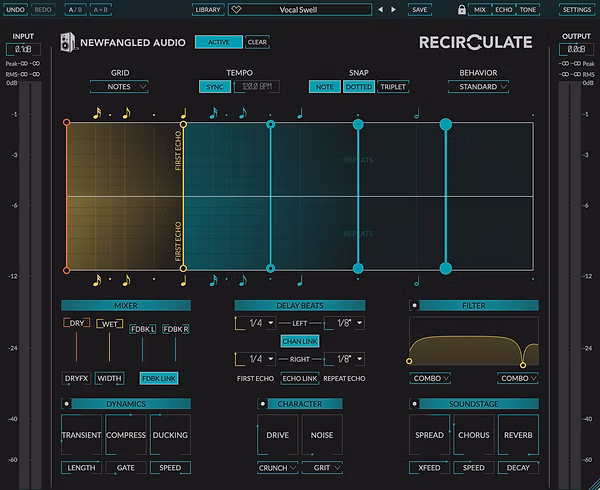Open right repeat echo 1/8 dropdown
Viewport: 600px width, 490px height.
(344, 359)
